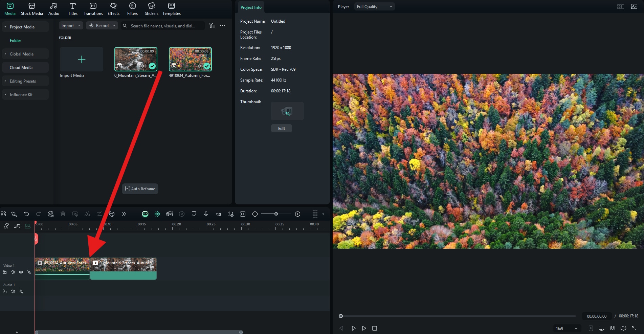Screen dimensions: 644x334
Task: Click the Split scissors icon
Action: [87, 214]
